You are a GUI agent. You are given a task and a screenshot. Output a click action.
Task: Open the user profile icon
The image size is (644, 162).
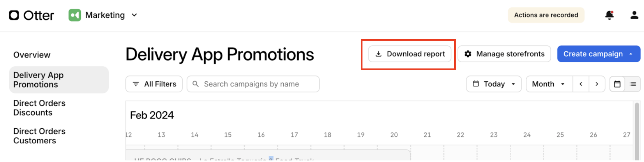634,15
